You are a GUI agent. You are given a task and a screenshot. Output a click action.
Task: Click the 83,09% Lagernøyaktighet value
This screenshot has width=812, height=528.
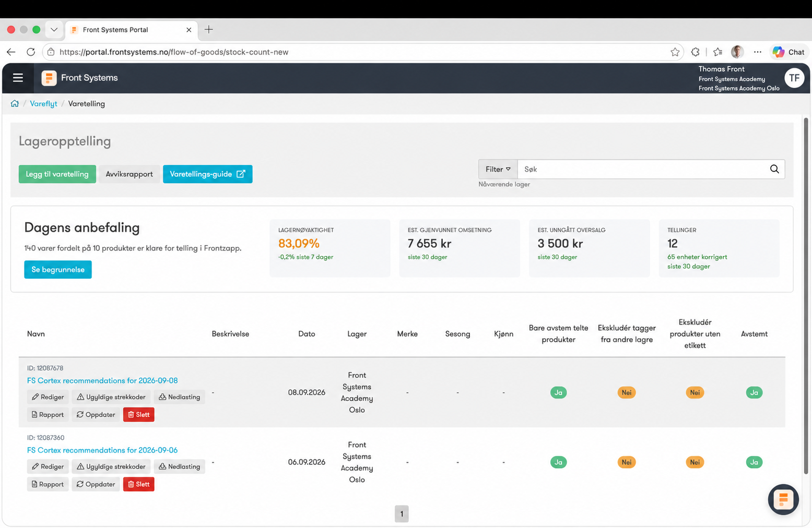299,244
